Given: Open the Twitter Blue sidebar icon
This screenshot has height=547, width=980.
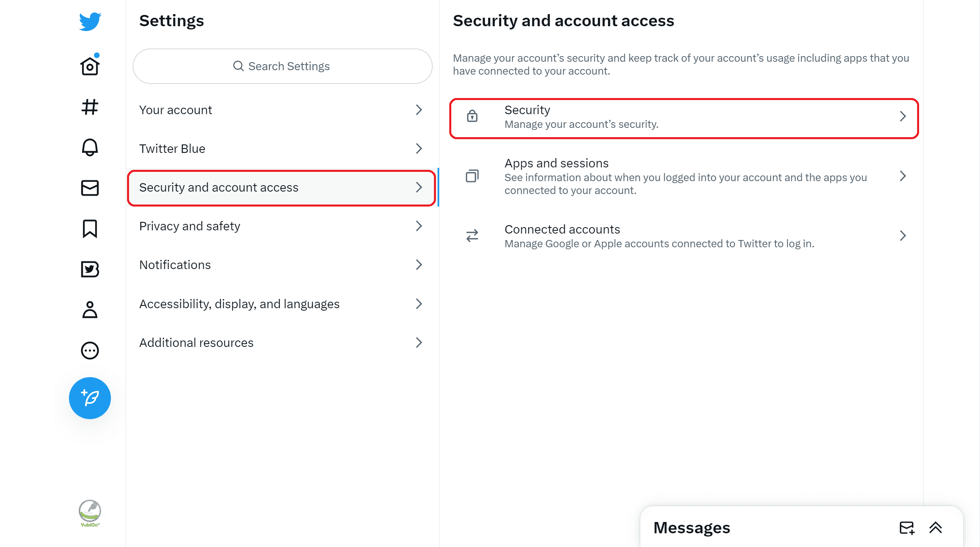Looking at the screenshot, I should click(x=90, y=269).
